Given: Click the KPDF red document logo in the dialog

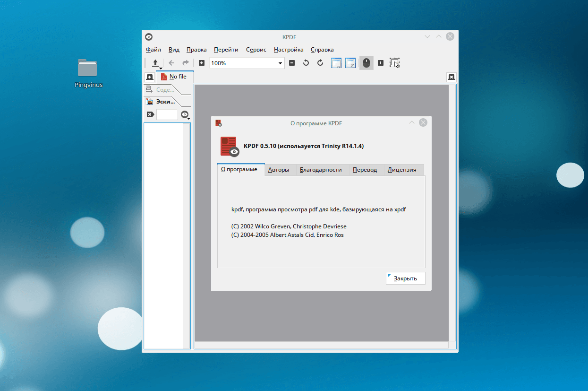Looking at the screenshot, I should [230, 147].
